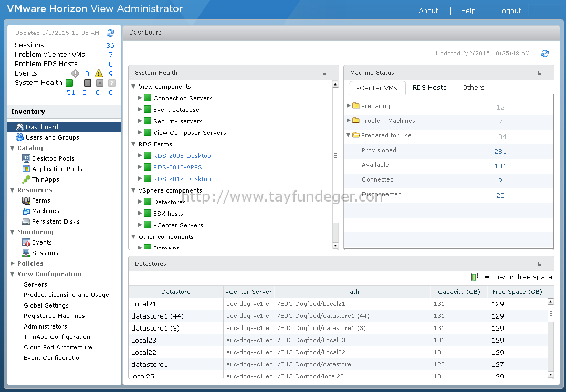This screenshot has height=392, width=566.
Task: Refresh the Dashboard using top-right icon
Action: click(x=544, y=54)
